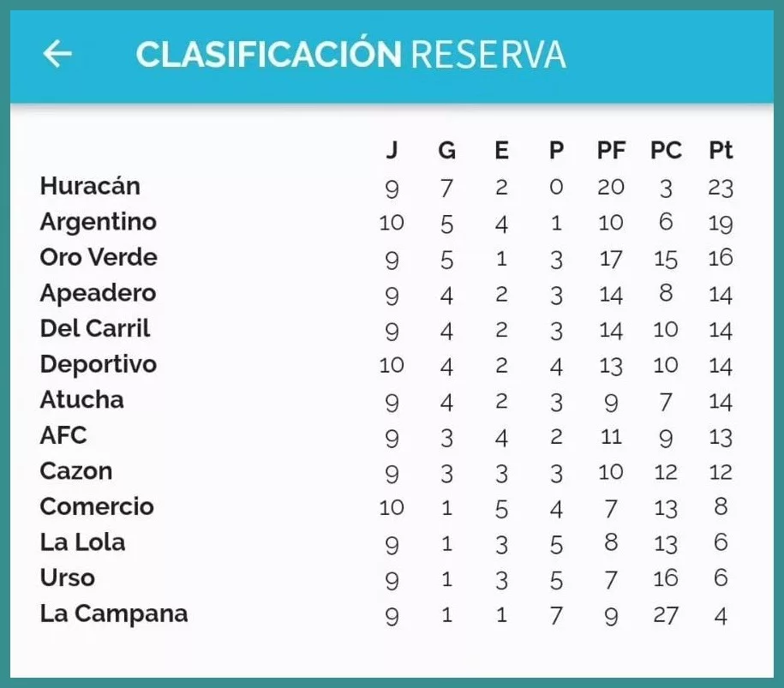784x688 pixels.
Task: Click the CLASIFICACIÓN RESERVA header title
Action: pyautogui.click(x=350, y=54)
